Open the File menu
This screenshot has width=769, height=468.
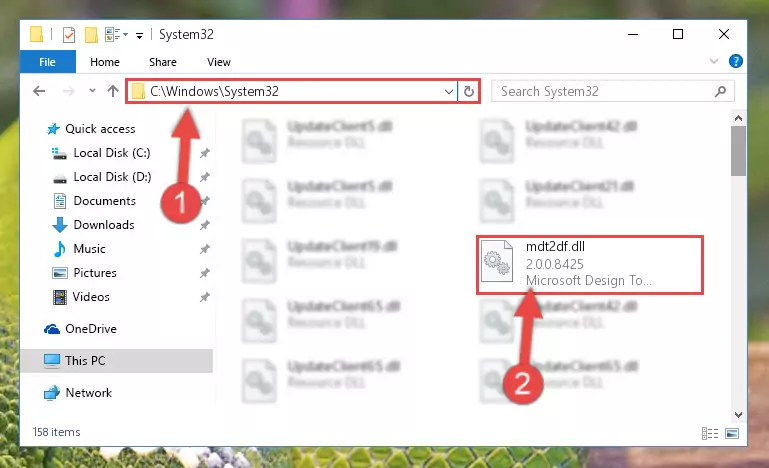coord(48,62)
